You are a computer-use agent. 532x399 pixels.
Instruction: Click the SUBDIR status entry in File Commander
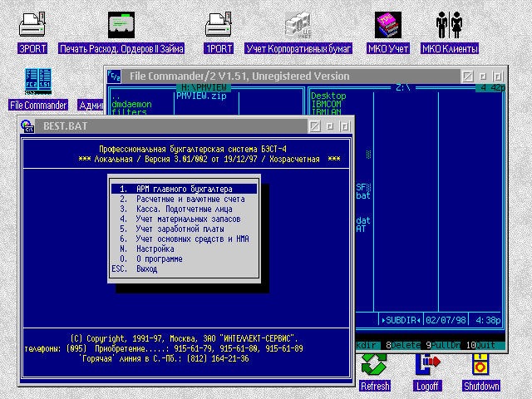401,320
